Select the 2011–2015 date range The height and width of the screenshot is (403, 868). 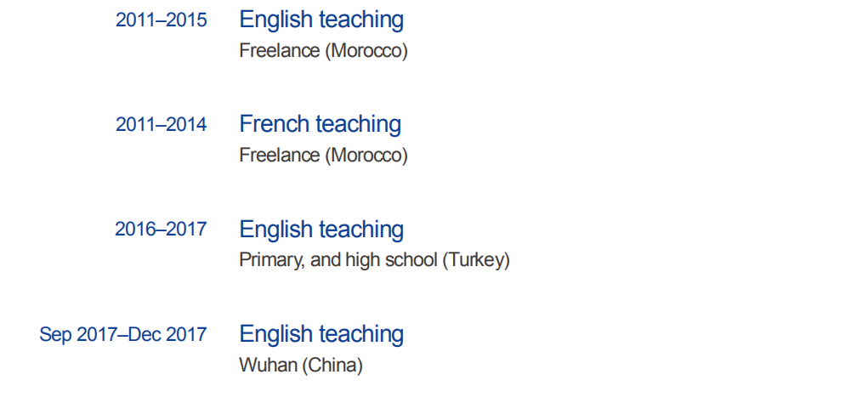161,20
